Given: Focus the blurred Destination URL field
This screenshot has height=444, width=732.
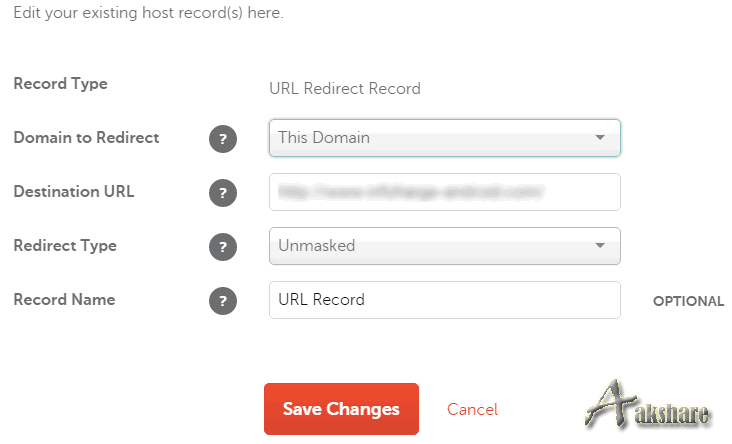Looking at the screenshot, I should 444,192.
